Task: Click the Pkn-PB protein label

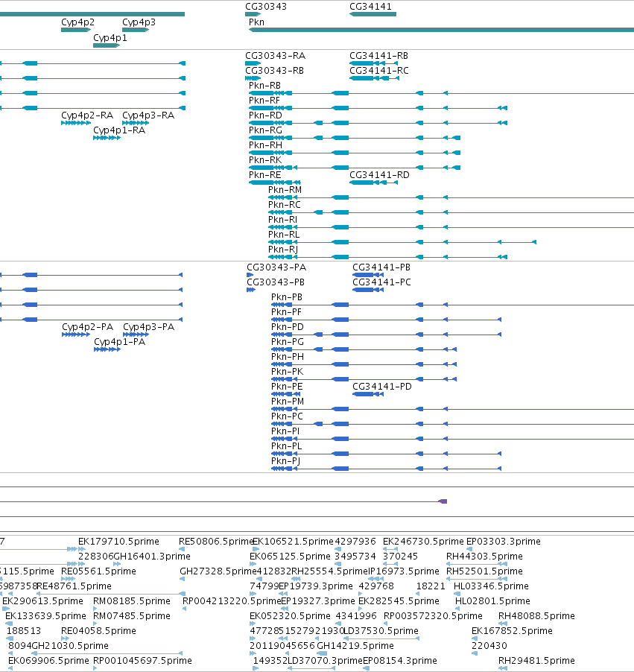Action: (x=286, y=297)
